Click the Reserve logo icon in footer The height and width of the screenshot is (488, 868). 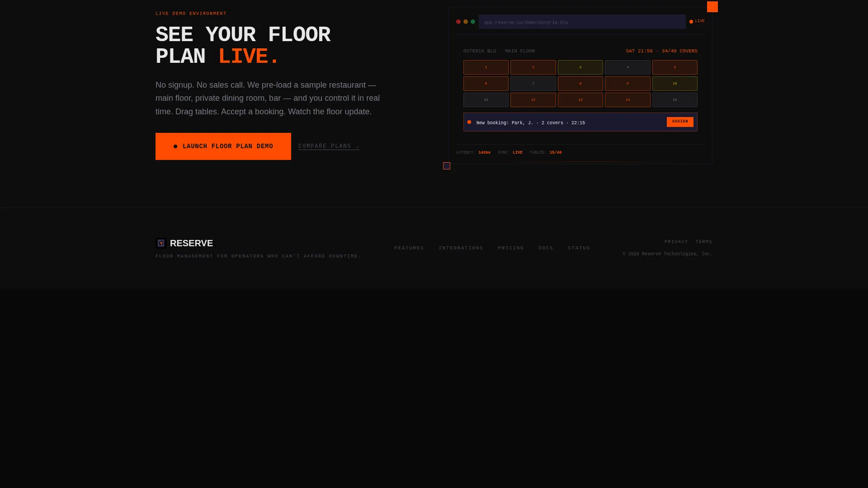tap(161, 243)
